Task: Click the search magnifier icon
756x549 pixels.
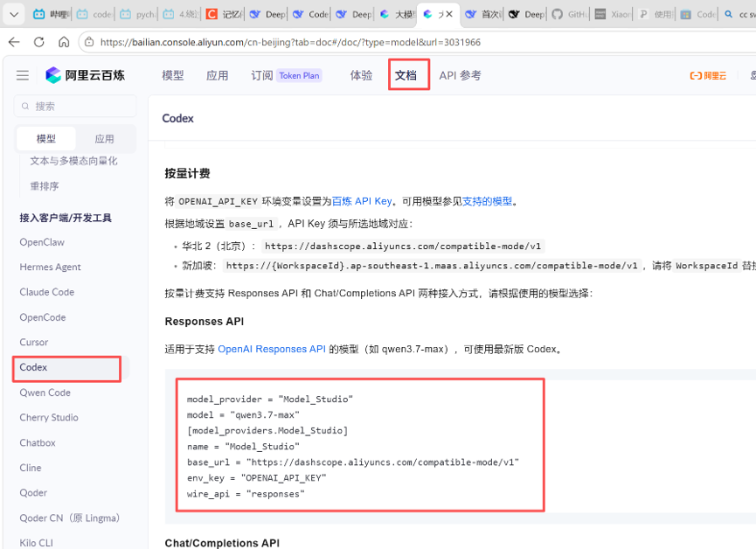Action: coord(25,106)
